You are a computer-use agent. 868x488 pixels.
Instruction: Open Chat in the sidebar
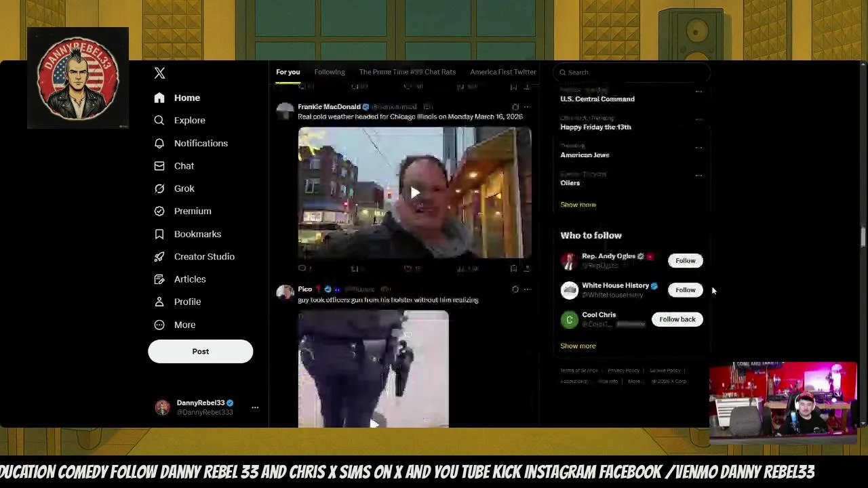pyautogui.click(x=174, y=166)
